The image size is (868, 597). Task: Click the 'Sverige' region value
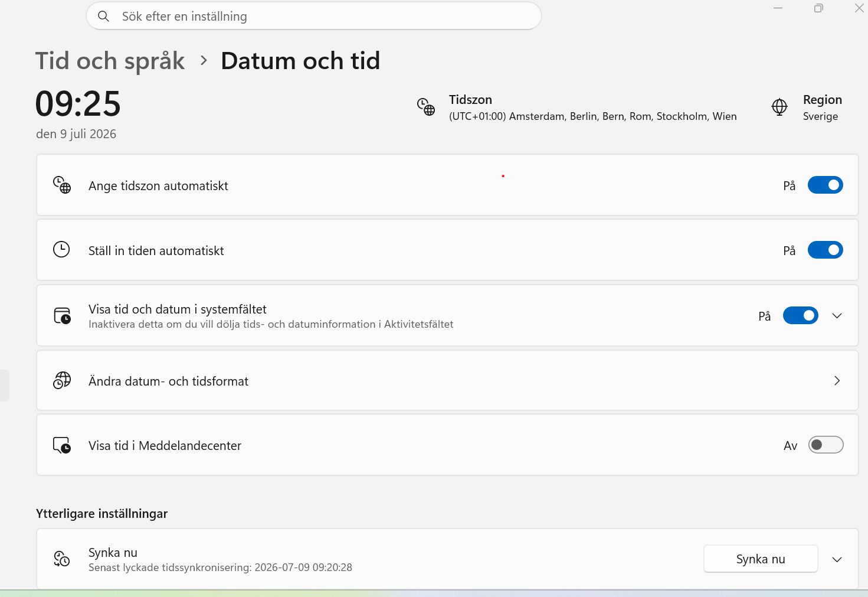point(820,116)
